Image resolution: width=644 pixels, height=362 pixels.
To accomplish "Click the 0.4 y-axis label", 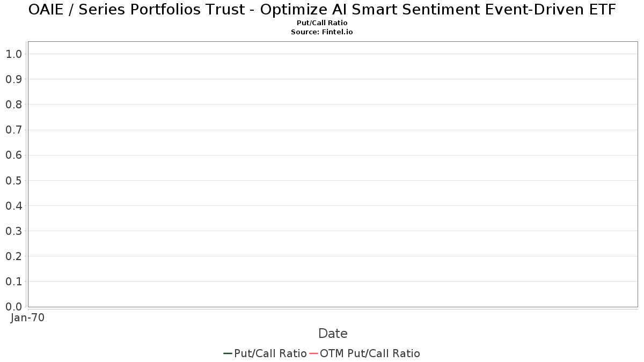I will click(13, 206).
